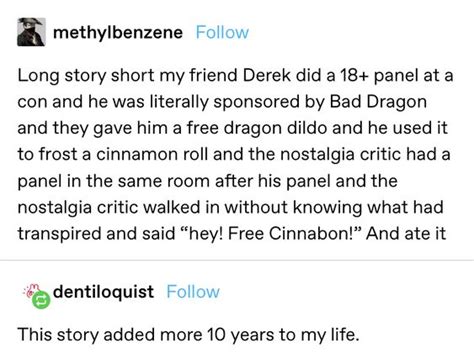
Task: Follow the dentiloquist blog
Action: click(193, 292)
